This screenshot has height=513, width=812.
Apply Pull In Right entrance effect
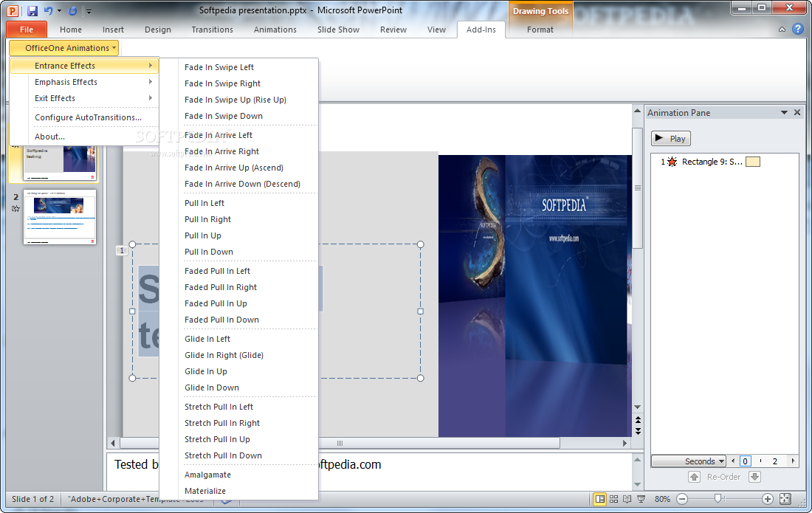(x=207, y=219)
